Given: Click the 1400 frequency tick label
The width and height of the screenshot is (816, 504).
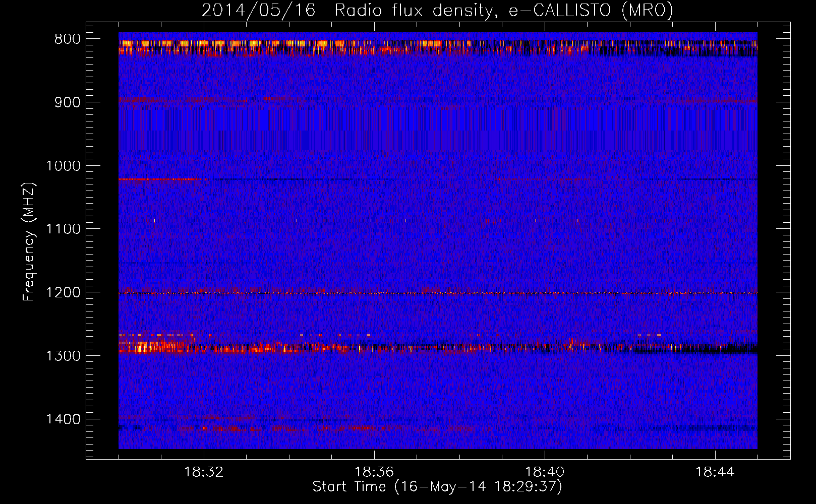Looking at the screenshot, I should click(63, 419).
